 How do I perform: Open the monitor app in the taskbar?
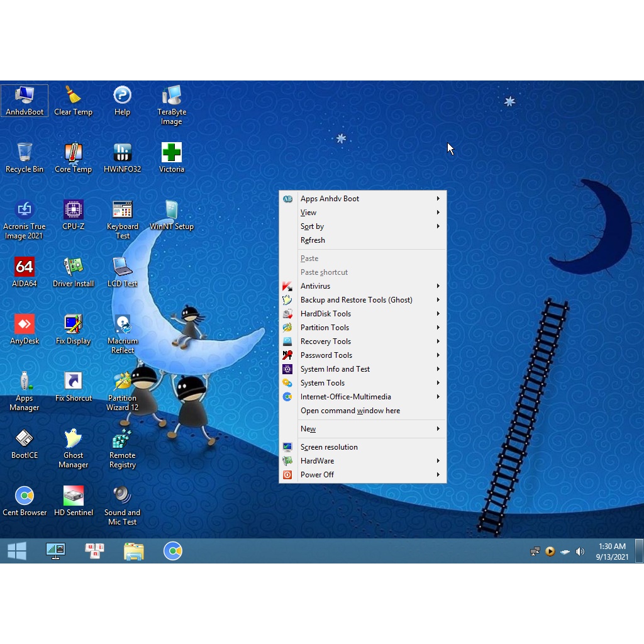pyautogui.click(x=55, y=551)
